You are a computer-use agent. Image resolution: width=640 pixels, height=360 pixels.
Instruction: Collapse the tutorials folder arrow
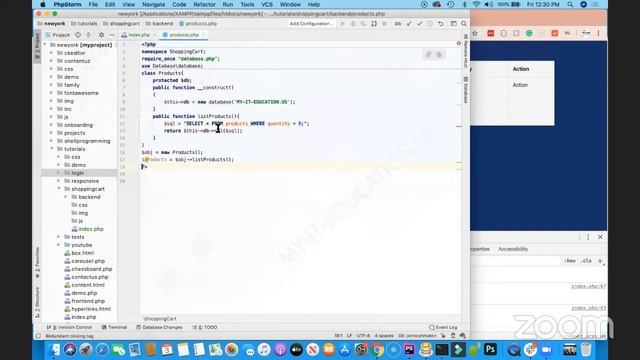click(x=52, y=149)
